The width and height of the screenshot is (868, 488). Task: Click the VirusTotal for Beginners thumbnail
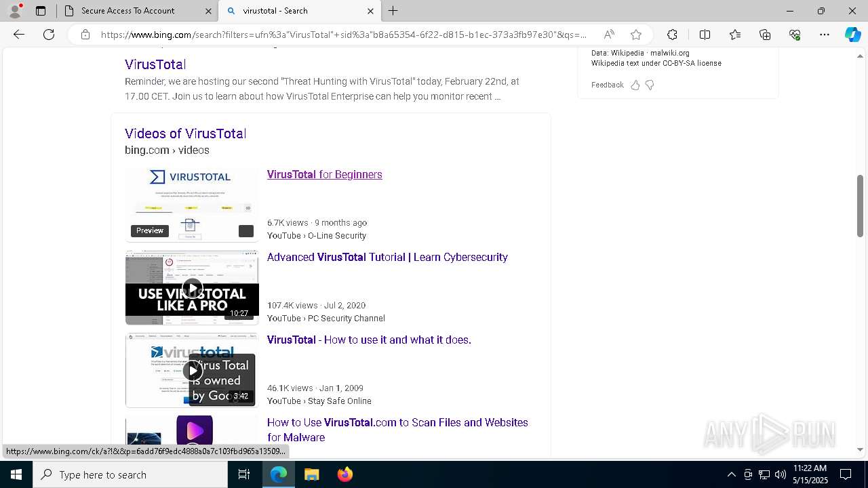click(x=192, y=205)
